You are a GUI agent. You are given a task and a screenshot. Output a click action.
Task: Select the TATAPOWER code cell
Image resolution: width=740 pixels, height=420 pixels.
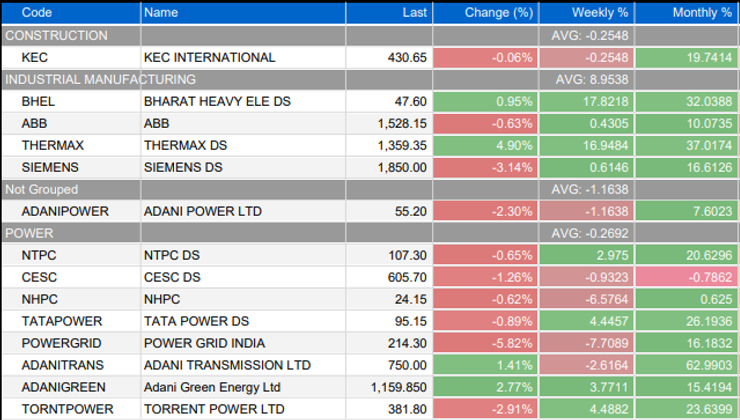(71, 321)
